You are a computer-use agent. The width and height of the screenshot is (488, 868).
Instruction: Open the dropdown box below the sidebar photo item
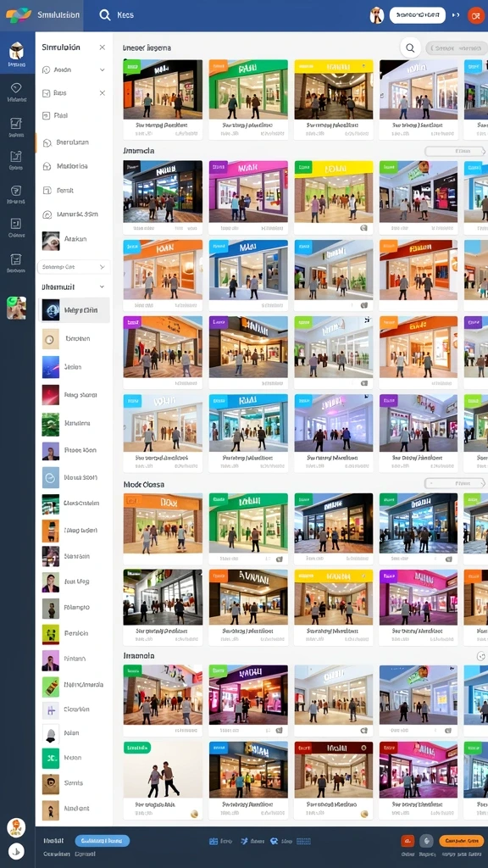tap(74, 267)
